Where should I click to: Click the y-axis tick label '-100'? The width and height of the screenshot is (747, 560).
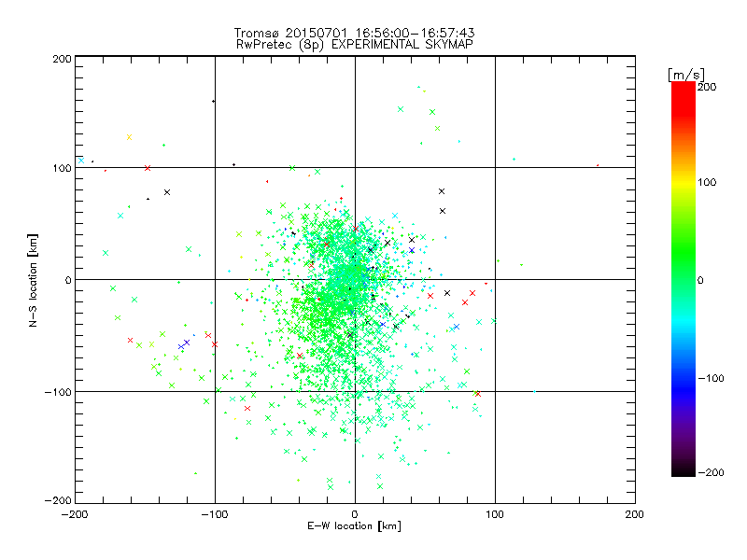pos(58,392)
